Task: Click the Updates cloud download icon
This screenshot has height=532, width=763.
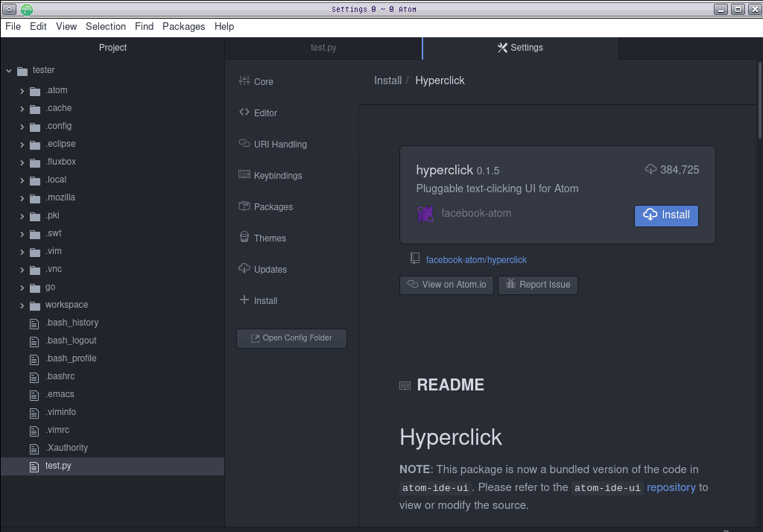Action: [x=244, y=269]
